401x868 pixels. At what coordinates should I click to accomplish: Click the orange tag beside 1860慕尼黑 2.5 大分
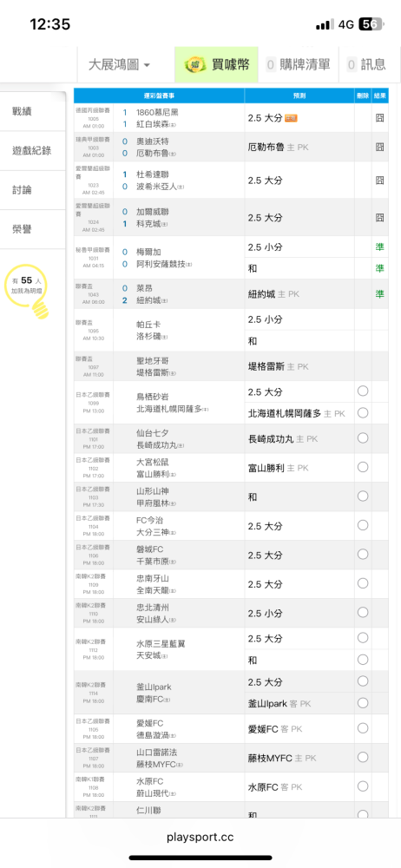(290, 118)
